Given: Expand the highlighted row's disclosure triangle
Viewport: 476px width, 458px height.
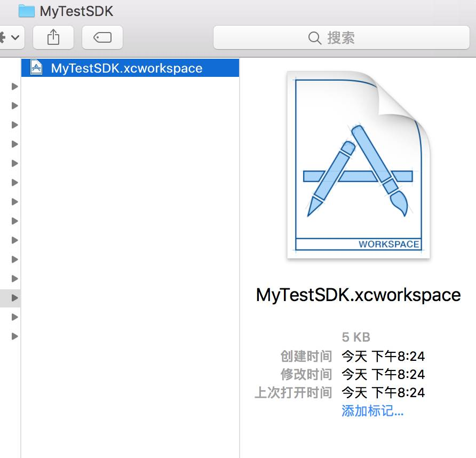Looking at the screenshot, I should pyautogui.click(x=14, y=298).
